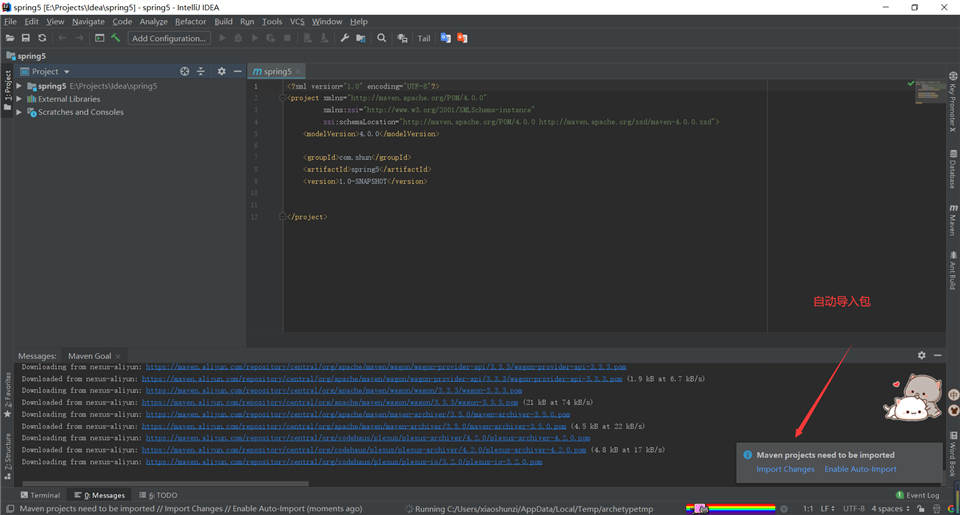Open the Database side tool window
This screenshot has width=960, height=515.
coord(953,169)
